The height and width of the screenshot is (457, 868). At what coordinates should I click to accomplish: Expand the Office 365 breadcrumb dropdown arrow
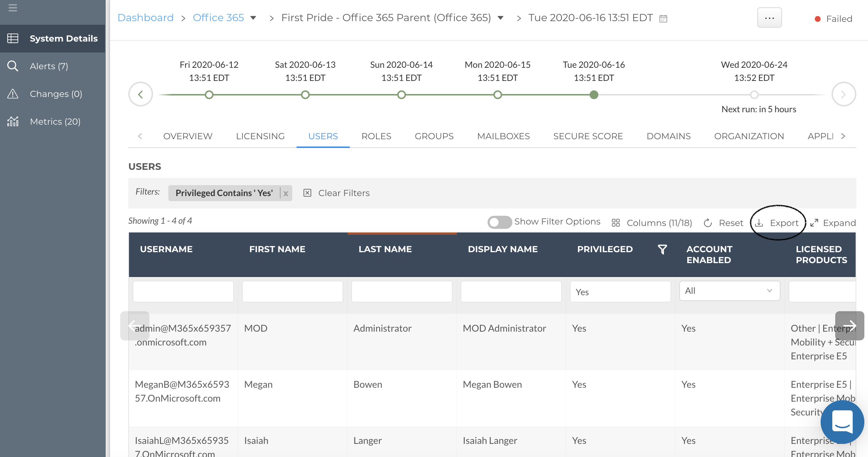tap(253, 18)
